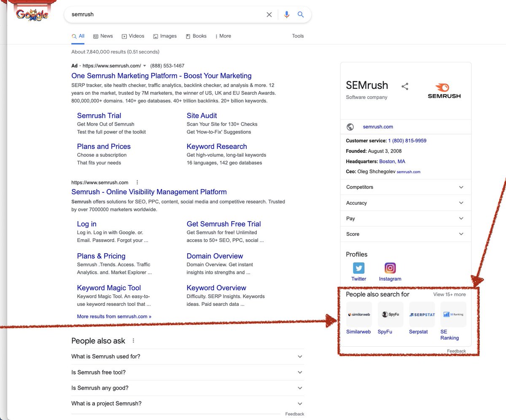Click the SpyFu logo thumbnail
The height and width of the screenshot is (420, 506).
[x=390, y=314]
